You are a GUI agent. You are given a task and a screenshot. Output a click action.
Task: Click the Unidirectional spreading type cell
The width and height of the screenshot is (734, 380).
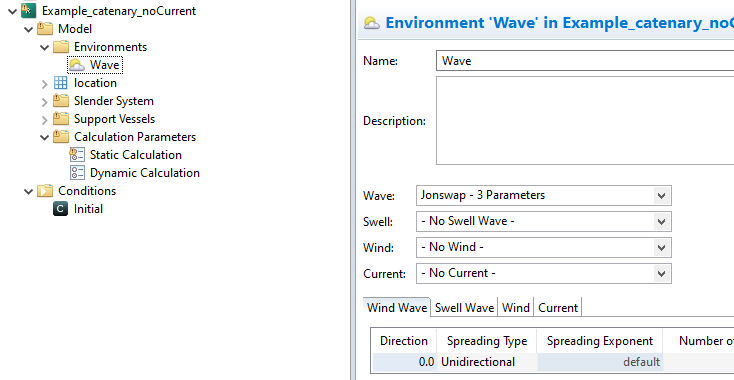click(x=487, y=362)
